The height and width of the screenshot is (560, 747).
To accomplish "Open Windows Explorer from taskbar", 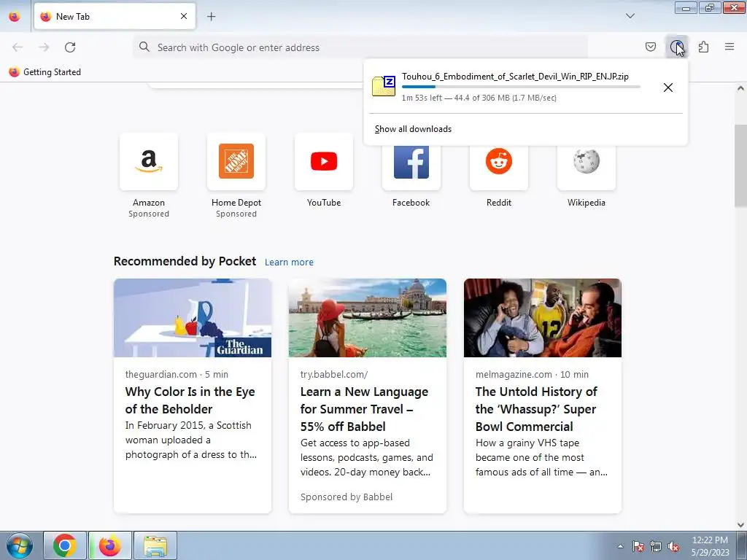I will (x=155, y=545).
